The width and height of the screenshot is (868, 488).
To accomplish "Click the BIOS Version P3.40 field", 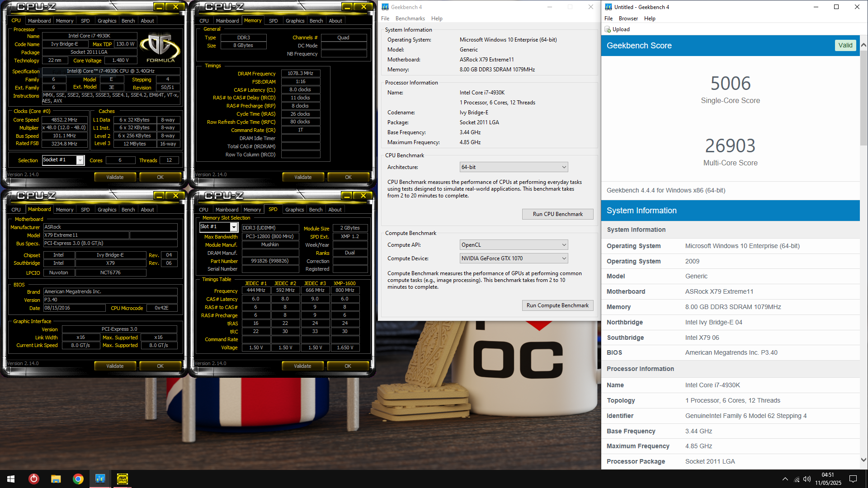I will coord(110,300).
